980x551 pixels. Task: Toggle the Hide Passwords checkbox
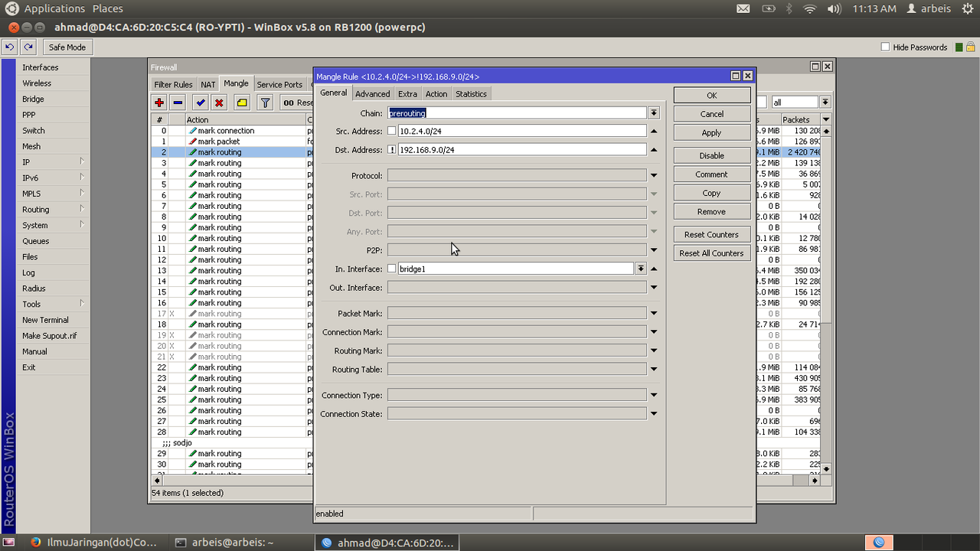[x=885, y=47]
